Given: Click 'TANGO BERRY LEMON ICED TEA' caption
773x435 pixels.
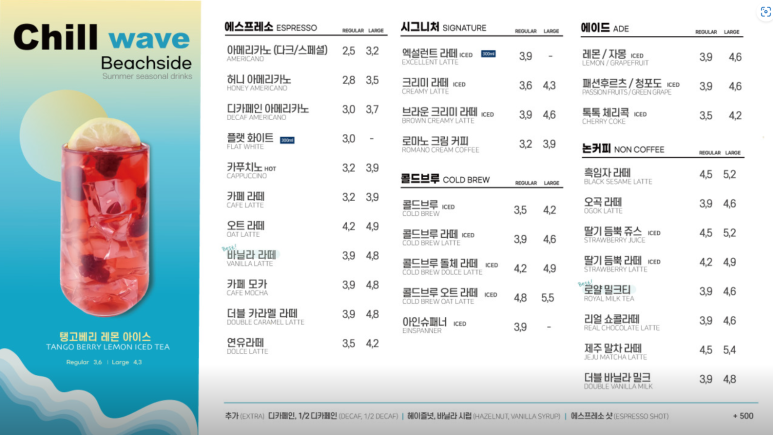Looking at the screenshot, I should [x=108, y=347].
